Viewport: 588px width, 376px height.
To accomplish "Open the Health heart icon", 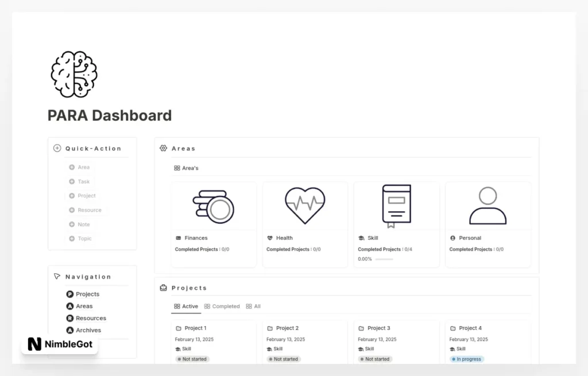I will [304, 204].
